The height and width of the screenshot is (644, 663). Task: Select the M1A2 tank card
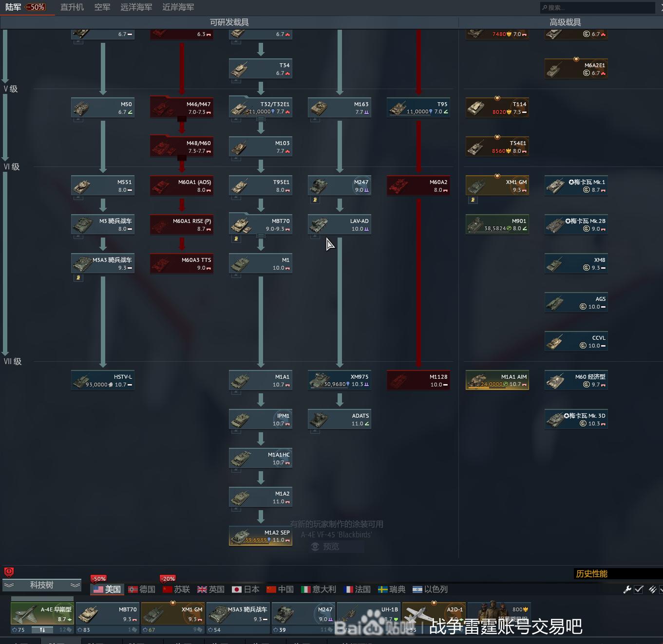pos(261,497)
